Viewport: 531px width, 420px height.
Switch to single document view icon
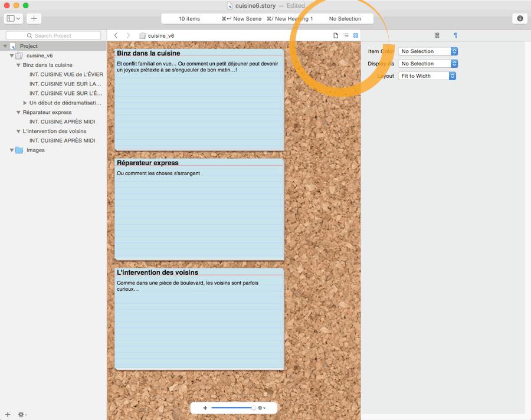pos(336,35)
